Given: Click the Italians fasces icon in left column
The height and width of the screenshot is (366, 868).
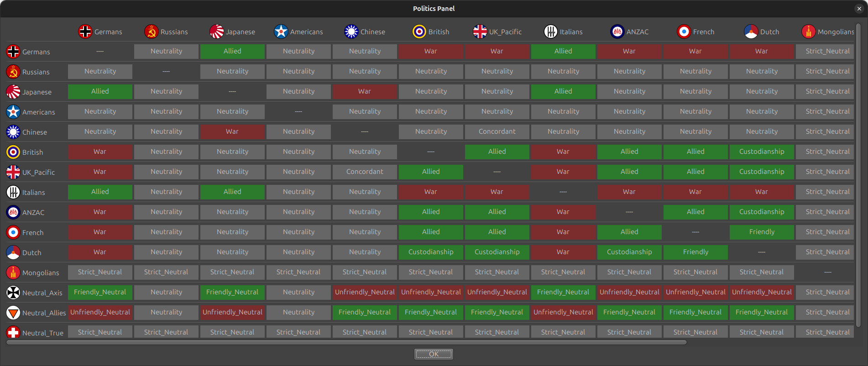Looking at the screenshot, I should pyautogui.click(x=13, y=192).
